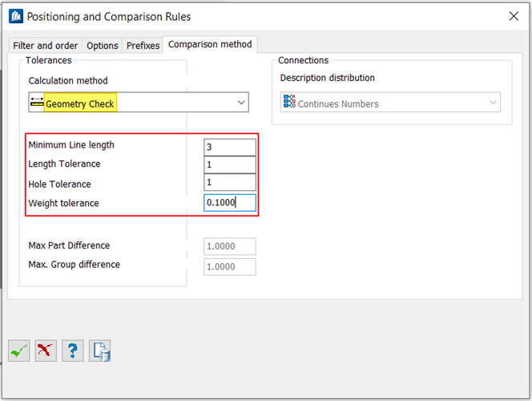
Task: Select the Prefixes tab
Action: 143,46
